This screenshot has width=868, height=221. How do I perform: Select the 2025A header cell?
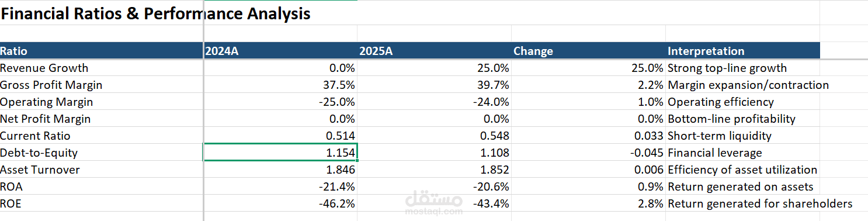pos(435,51)
